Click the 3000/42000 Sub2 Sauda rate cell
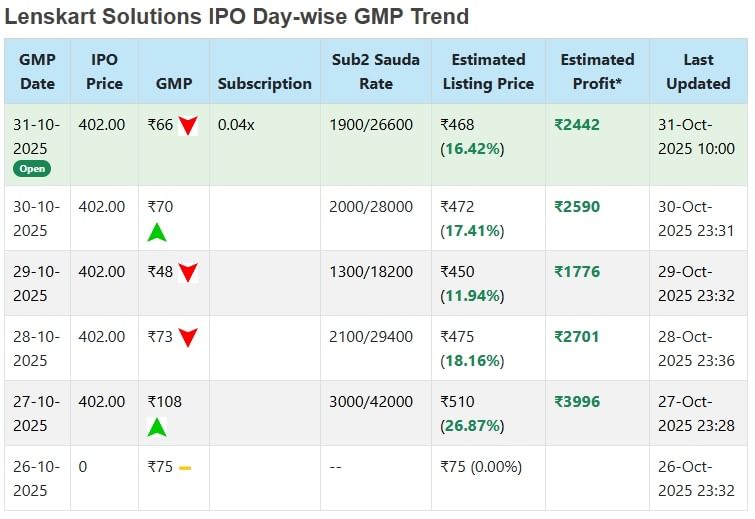This screenshot has width=755, height=519. 370,402
